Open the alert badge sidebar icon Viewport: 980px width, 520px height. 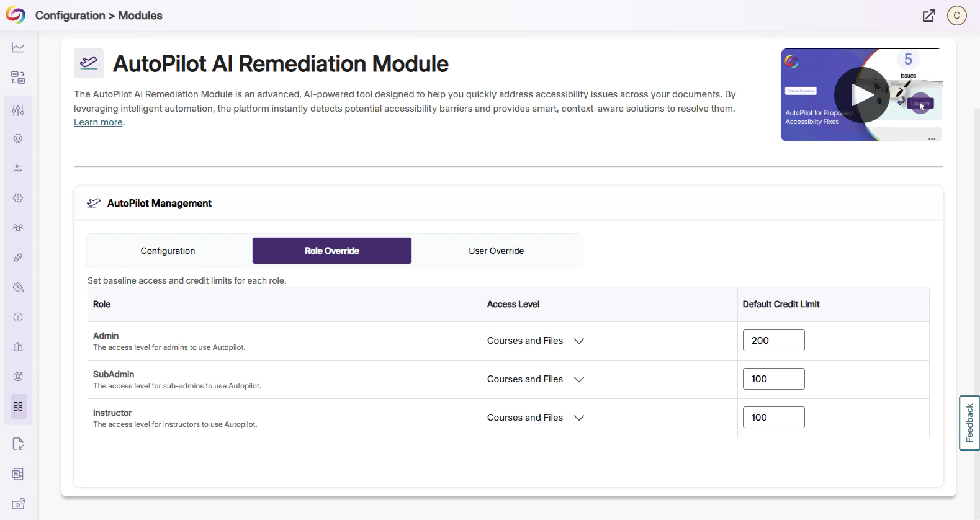click(18, 198)
